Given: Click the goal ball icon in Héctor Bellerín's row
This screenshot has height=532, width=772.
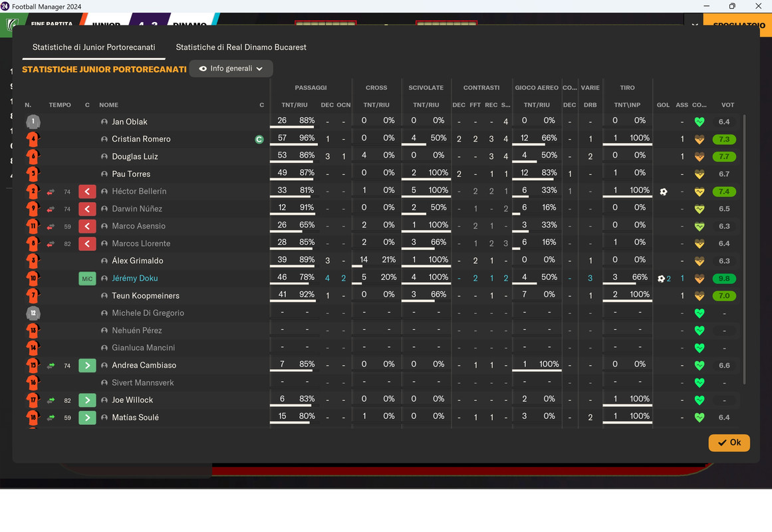Looking at the screenshot, I should coord(663,192).
